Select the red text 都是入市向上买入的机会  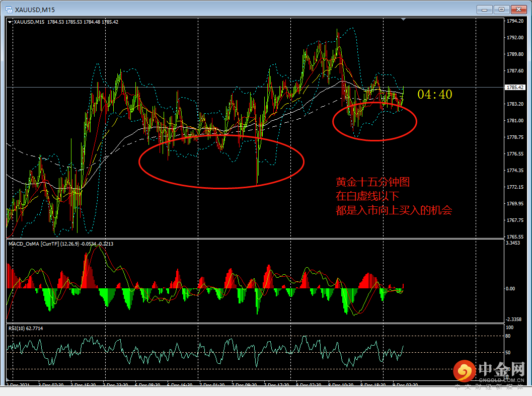(x=394, y=210)
